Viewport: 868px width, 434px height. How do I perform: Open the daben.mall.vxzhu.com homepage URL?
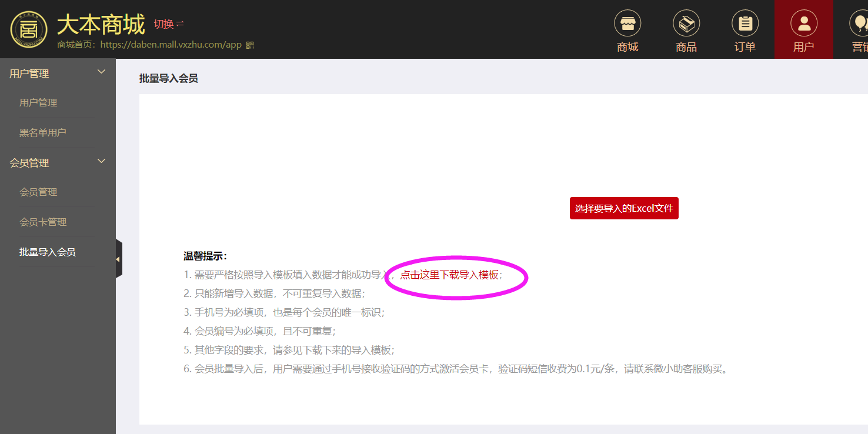pyautogui.click(x=171, y=45)
